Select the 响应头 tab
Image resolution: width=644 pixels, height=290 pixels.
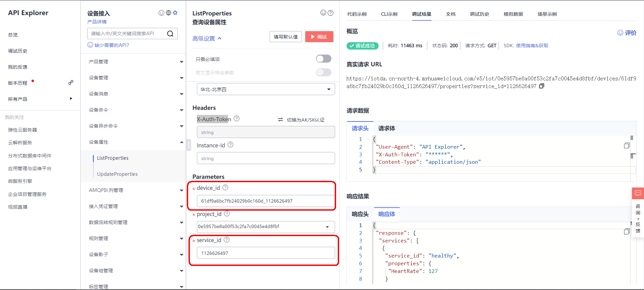click(360, 214)
